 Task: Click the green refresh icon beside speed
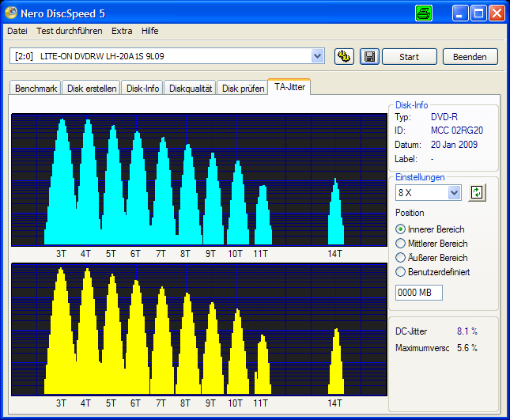pos(477,192)
